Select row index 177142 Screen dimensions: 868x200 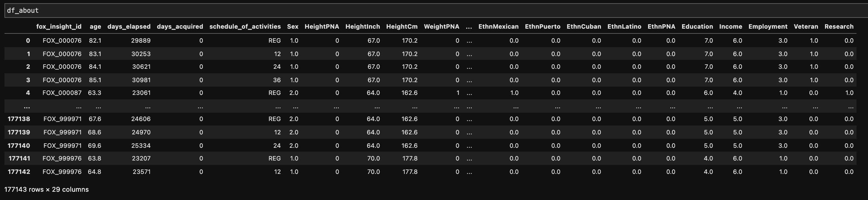pyautogui.click(x=19, y=172)
